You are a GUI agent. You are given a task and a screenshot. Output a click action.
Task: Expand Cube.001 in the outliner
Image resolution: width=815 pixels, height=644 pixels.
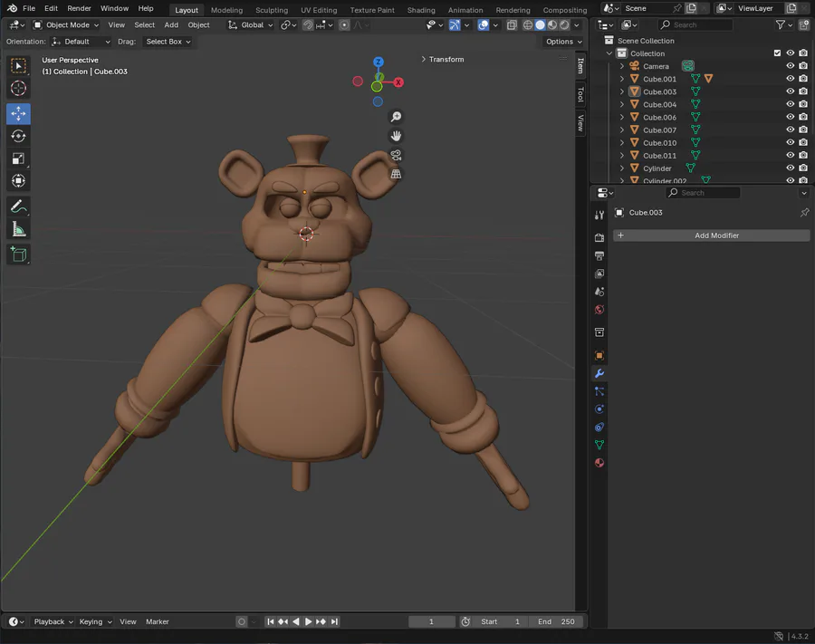click(621, 79)
